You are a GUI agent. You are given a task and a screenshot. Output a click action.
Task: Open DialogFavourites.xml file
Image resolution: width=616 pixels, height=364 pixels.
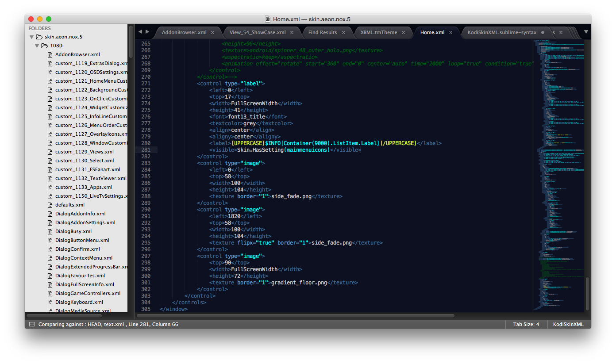[80, 276]
